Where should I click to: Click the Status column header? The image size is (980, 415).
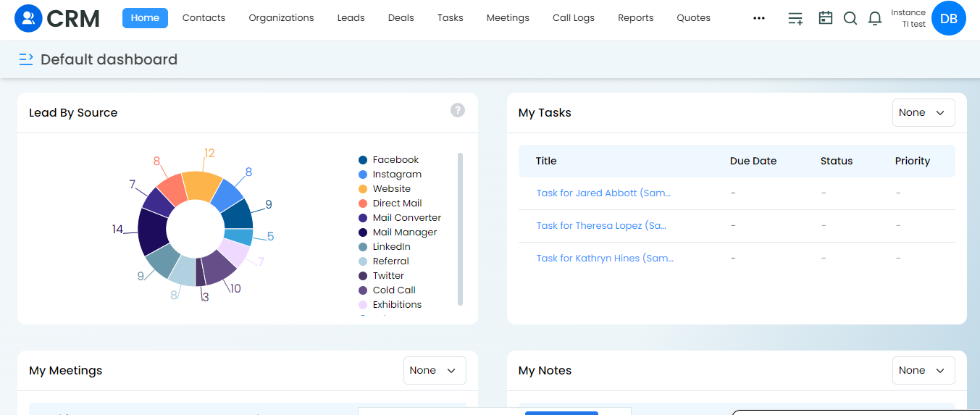pos(837,161)
